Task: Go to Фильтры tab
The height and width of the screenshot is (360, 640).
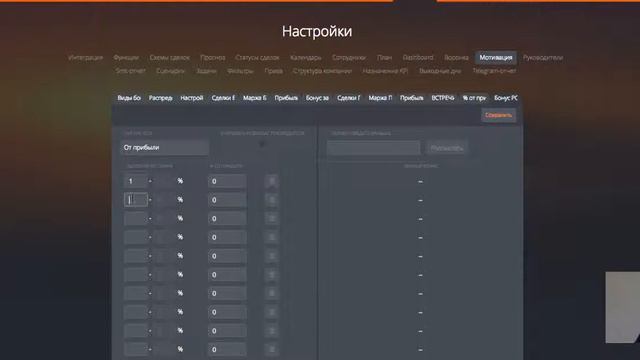Action: pos(240,71)
